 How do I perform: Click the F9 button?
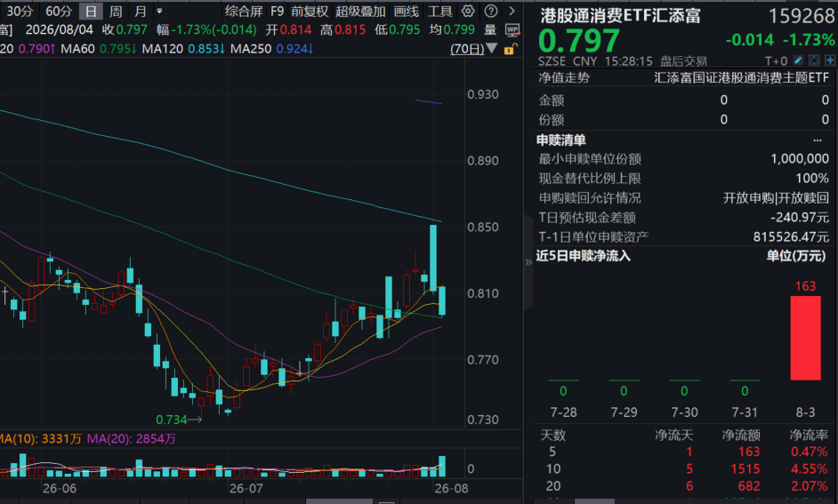coord(277,12)
